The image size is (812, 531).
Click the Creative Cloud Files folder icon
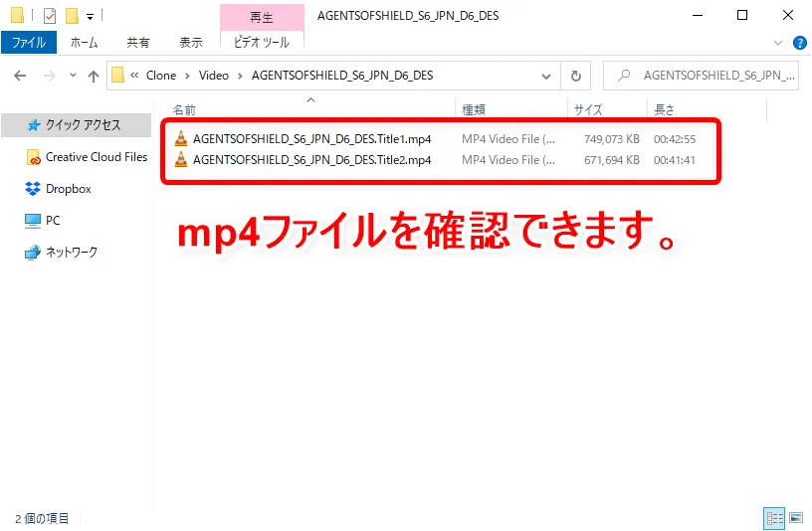(33, 157)
